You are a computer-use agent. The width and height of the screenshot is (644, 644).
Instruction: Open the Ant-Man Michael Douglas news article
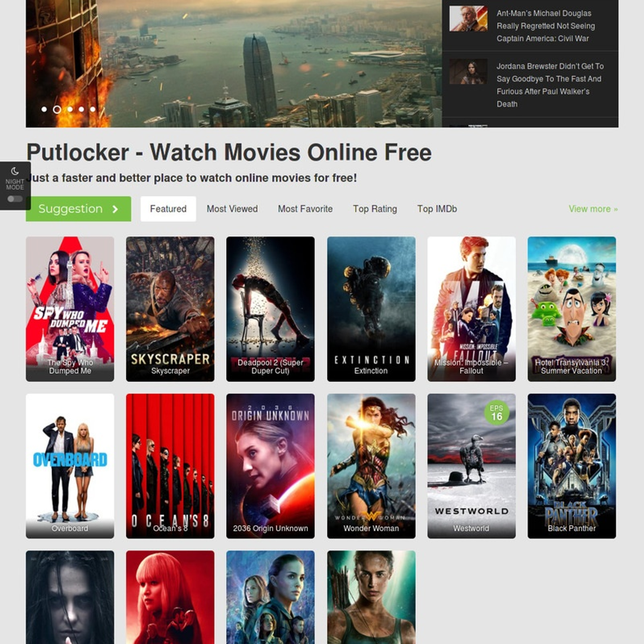(545, 26)
